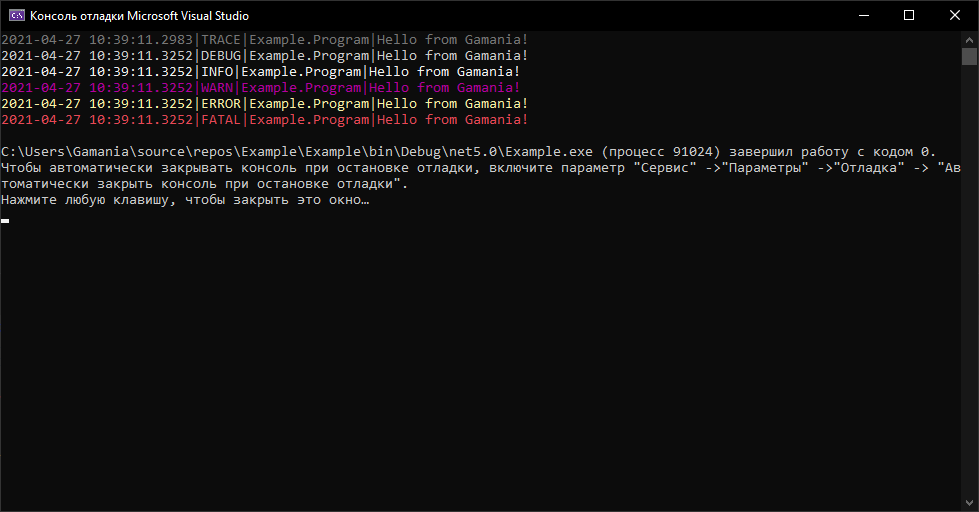Click the INFO log line

coord(260,72)
